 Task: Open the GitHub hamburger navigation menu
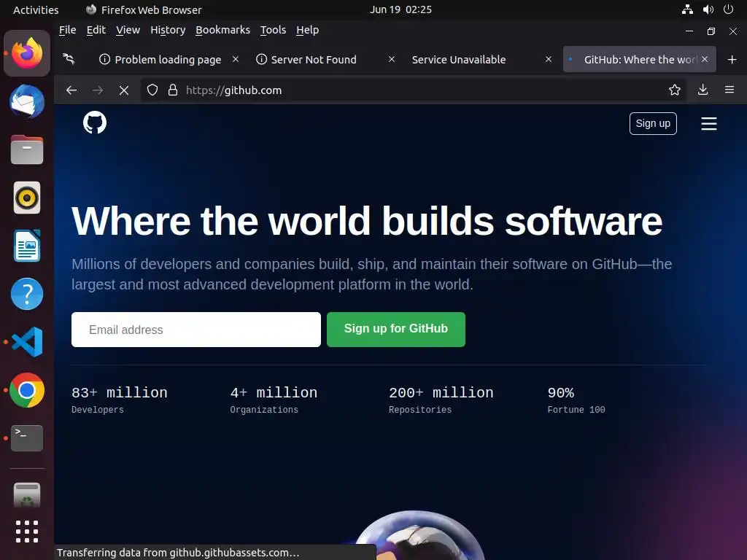[x=709, y=124]
